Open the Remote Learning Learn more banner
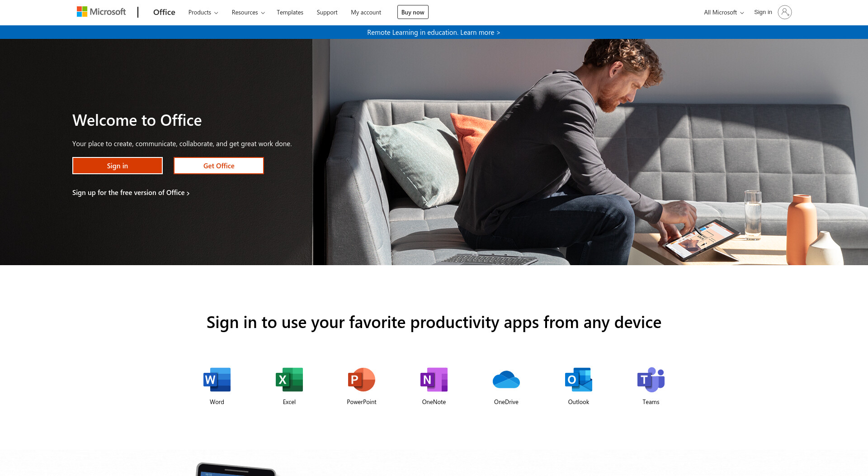The width and height of the screenshot is (868, 476). [434, 33]
